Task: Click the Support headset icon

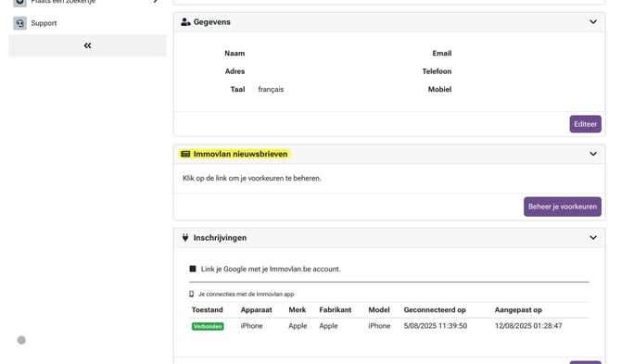Action: click(x=19, y=23)
